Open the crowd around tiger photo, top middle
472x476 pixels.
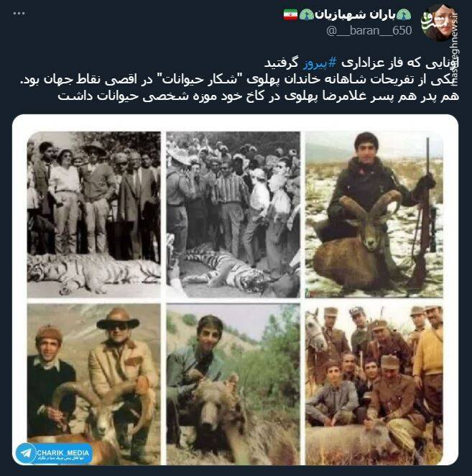coord(233,214)
